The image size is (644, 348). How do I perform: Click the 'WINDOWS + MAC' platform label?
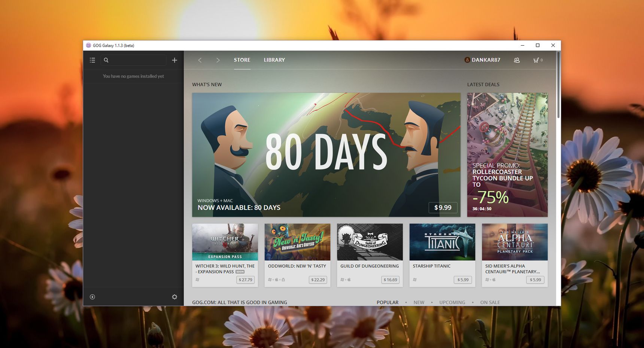click(215, 201)
